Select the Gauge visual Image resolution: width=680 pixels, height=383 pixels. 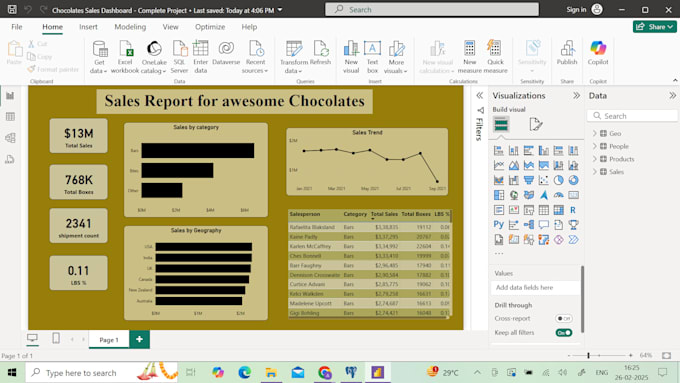tap(559, 195)
